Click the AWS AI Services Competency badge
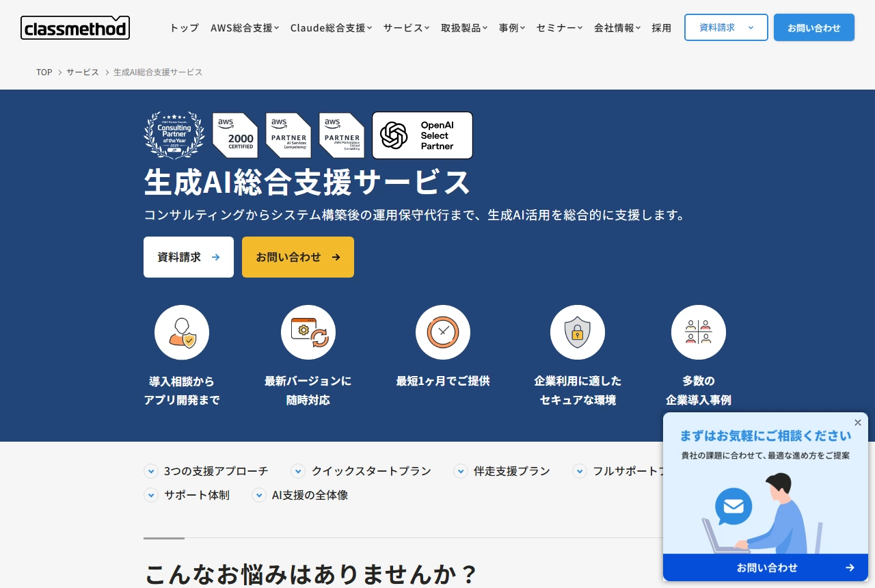This screenshot has width=875, height=588. (288, 135)
